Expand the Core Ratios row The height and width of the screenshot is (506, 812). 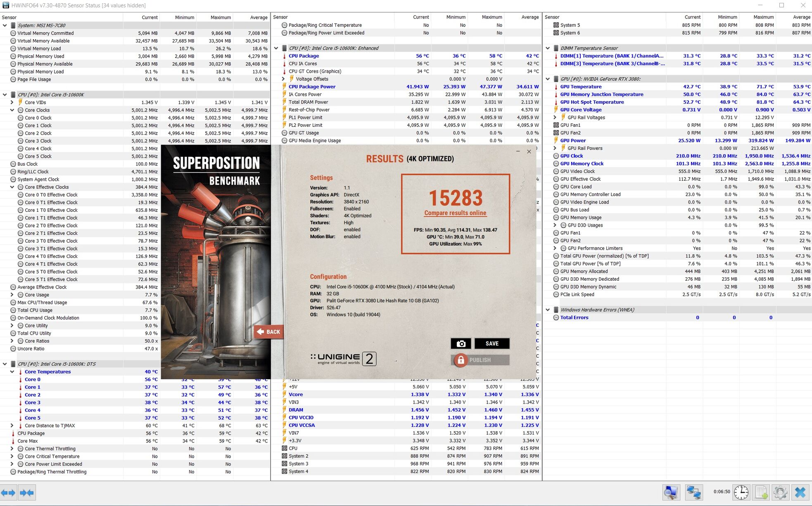click(x=12, y=341)
